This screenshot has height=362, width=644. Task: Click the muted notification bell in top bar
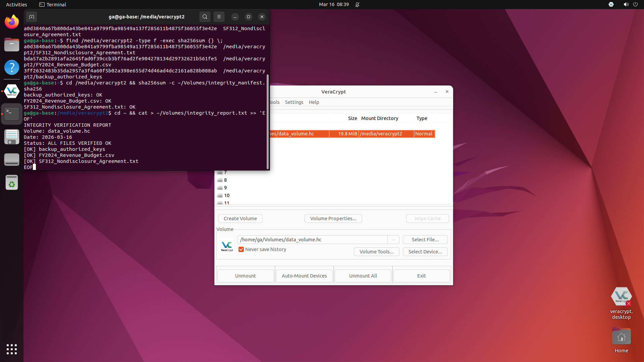pyautogui.click(x=357, y=4)
